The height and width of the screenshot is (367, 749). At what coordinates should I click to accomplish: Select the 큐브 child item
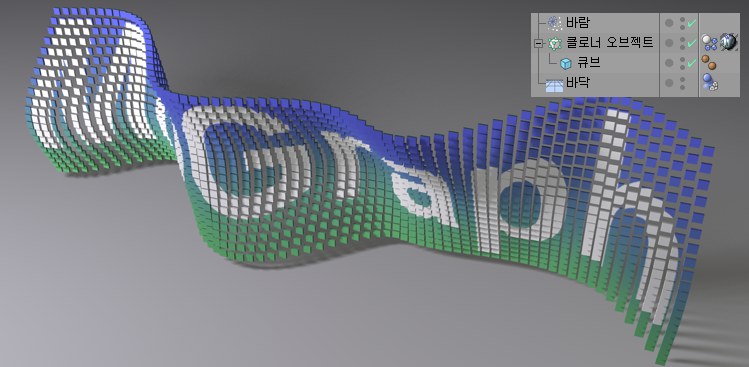588,63
